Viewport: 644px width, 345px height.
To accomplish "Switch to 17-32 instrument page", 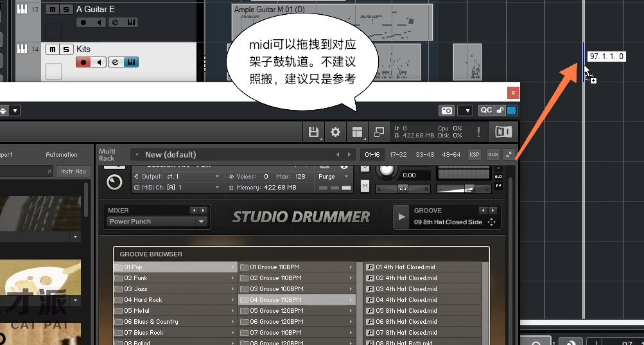I will coord(398,155).
